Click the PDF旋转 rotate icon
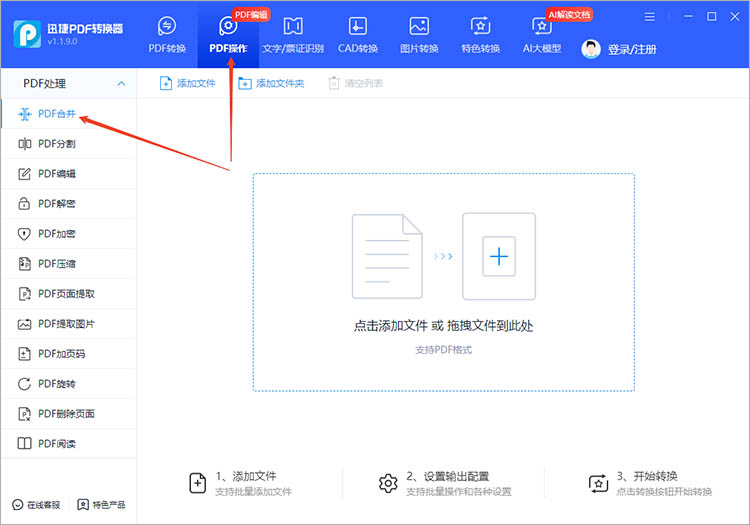 point(24,384)
